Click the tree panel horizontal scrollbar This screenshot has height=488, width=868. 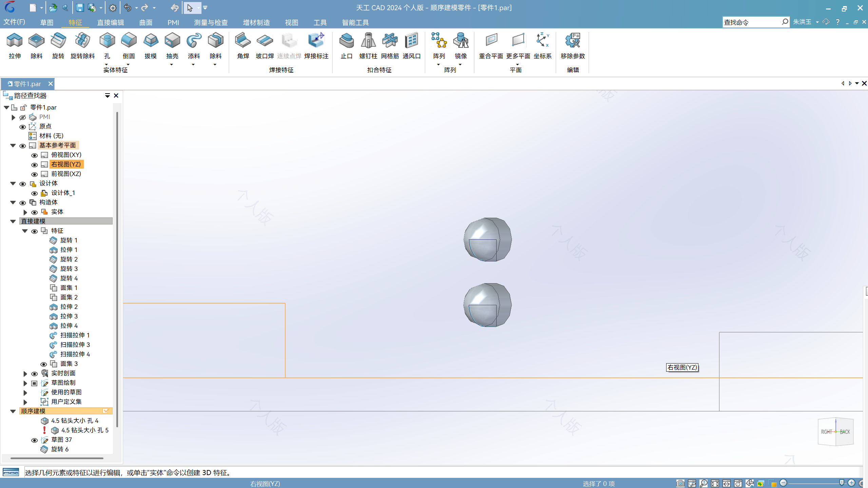pyautogui.click(x=57, y=458)
